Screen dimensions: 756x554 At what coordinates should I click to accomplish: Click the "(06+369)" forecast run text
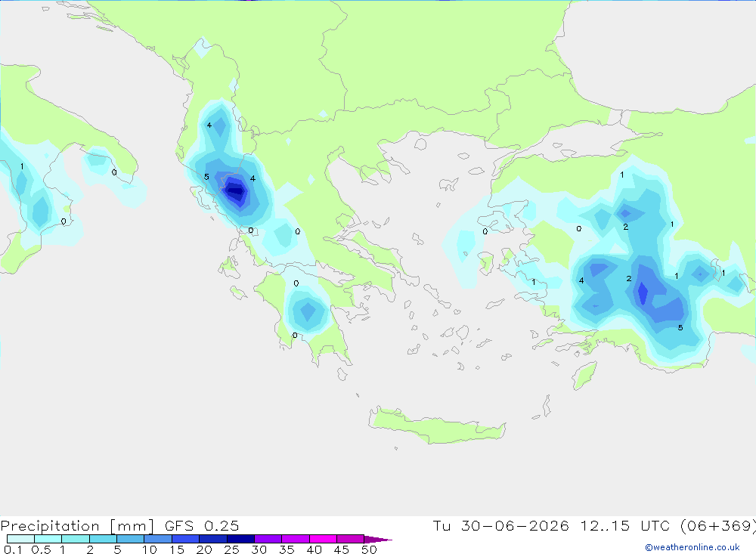tap(717, 526)
